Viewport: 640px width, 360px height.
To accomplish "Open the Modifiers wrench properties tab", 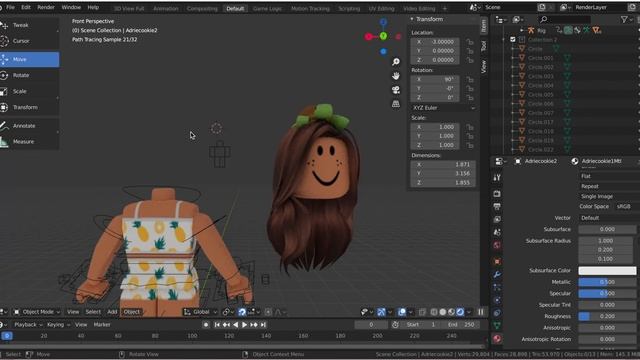I will pos(497,274).
